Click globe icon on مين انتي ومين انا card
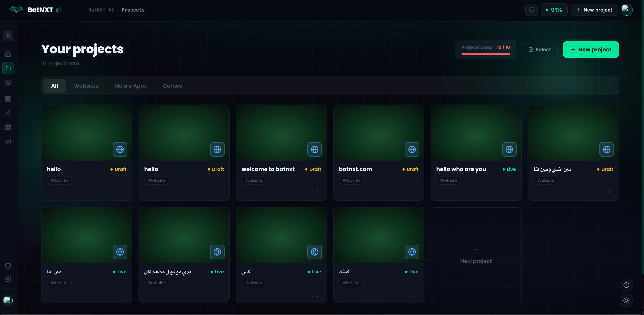Viewport: 644px width, 315px height. [607, 149]
